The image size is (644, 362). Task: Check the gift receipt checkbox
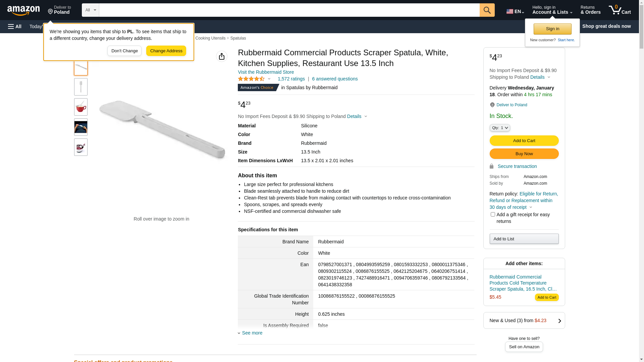pyautogui.click(x=492, y=214)
